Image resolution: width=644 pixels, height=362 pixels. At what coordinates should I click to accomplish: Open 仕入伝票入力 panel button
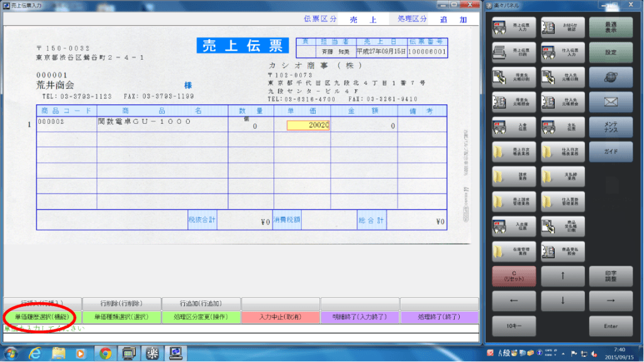(563, 52)
